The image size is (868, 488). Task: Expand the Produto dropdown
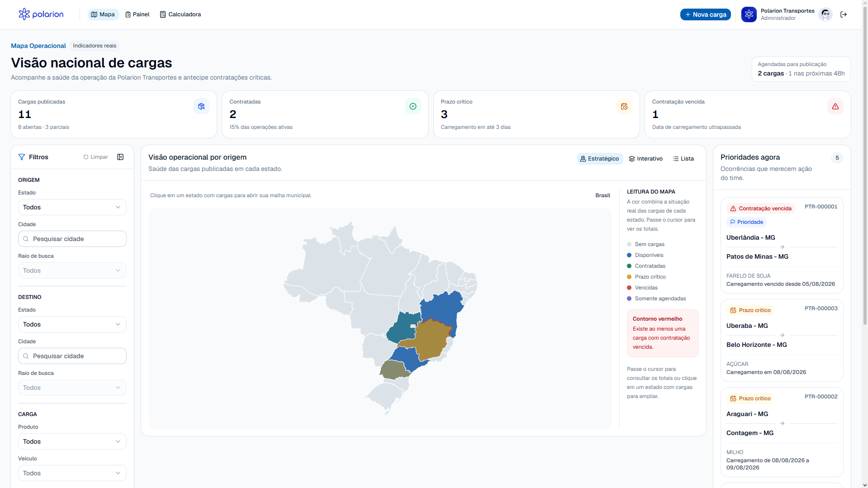[72, 441]
